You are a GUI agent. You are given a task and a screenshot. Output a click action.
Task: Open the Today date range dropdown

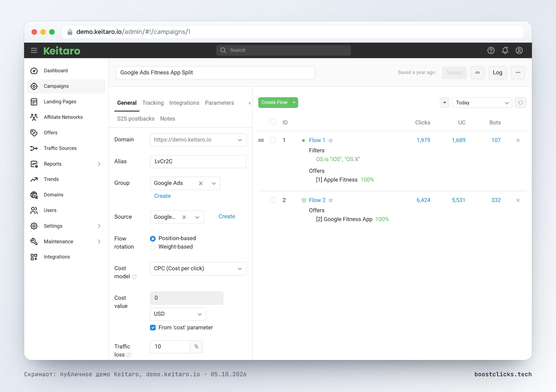(482, 103)
